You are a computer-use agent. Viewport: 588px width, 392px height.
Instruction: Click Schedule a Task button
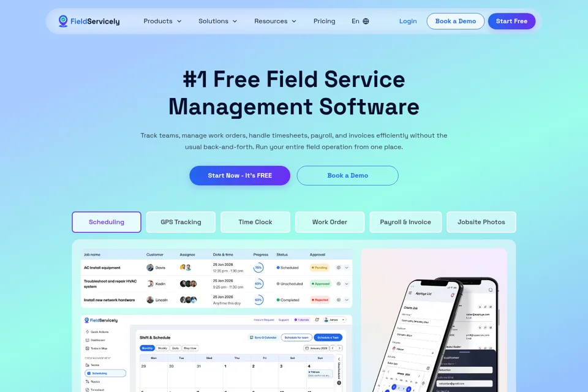(328, 337)
